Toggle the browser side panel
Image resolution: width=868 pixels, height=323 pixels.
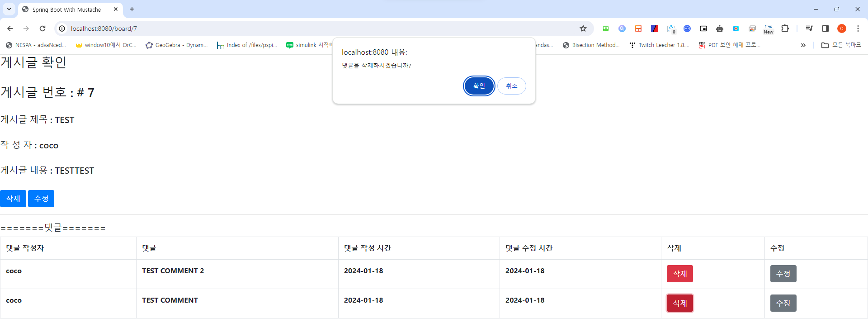click(826, 28)
